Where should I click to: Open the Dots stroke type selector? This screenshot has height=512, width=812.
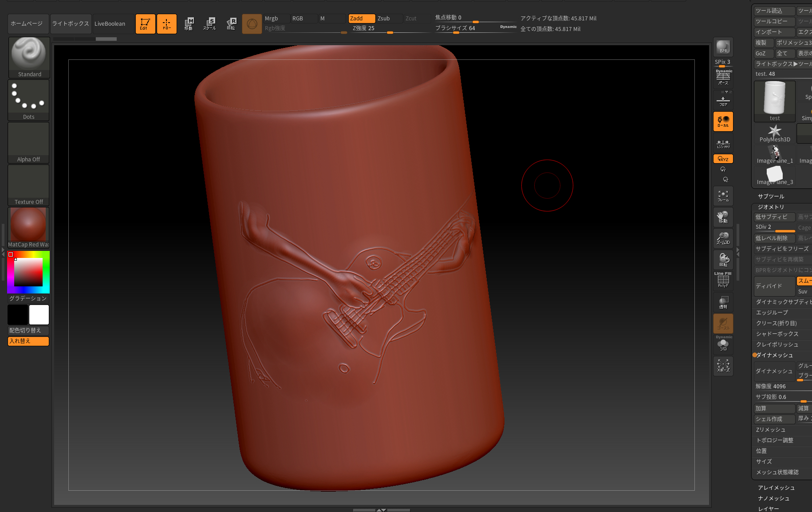click(29, 100)
